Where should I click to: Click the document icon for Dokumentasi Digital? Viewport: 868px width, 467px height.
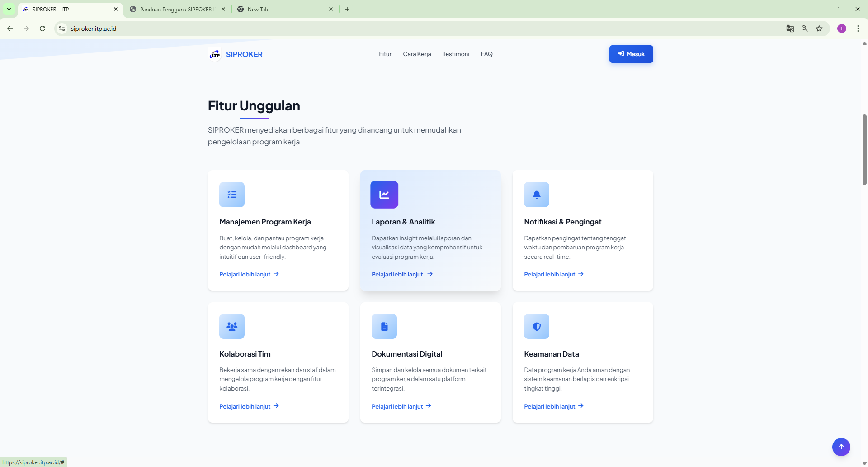[384, 326]
